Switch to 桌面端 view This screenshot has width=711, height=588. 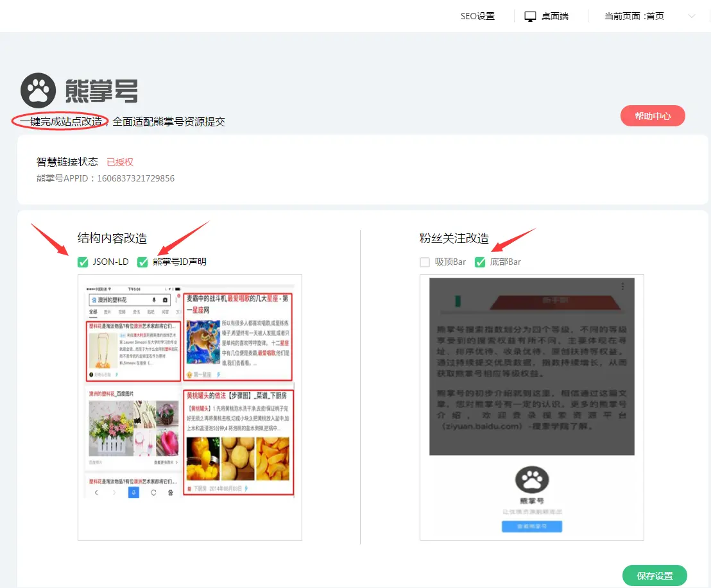point(554,16)
